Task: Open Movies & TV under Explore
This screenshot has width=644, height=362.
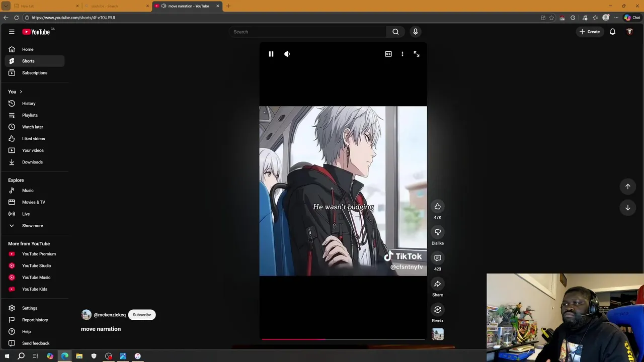Action: coord(35,202)
